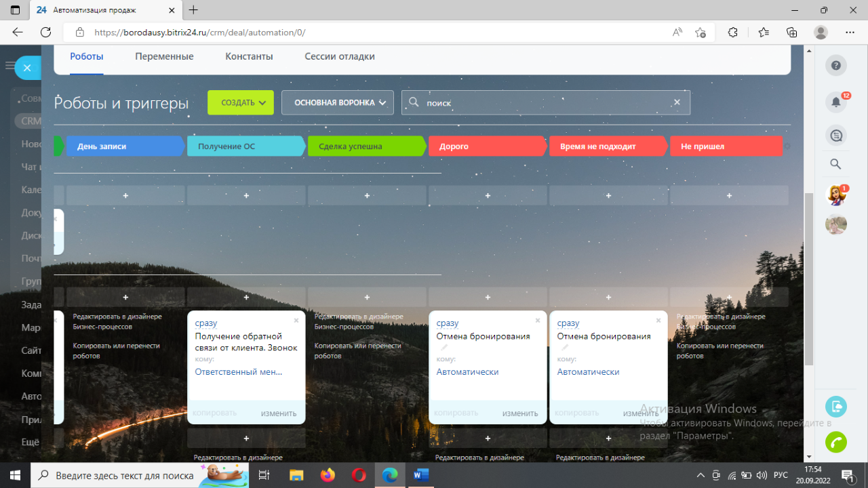The height and width of the screenshot is (488, 868).
Task: Open Word from the taskbar
Action: (421, 475)
